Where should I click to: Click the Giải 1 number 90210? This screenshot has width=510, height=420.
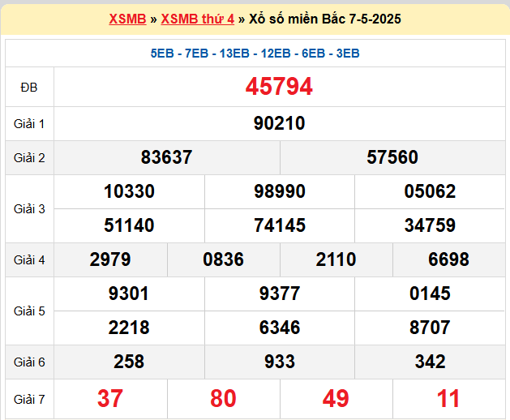pyautogui.click(x=280, y=123)
